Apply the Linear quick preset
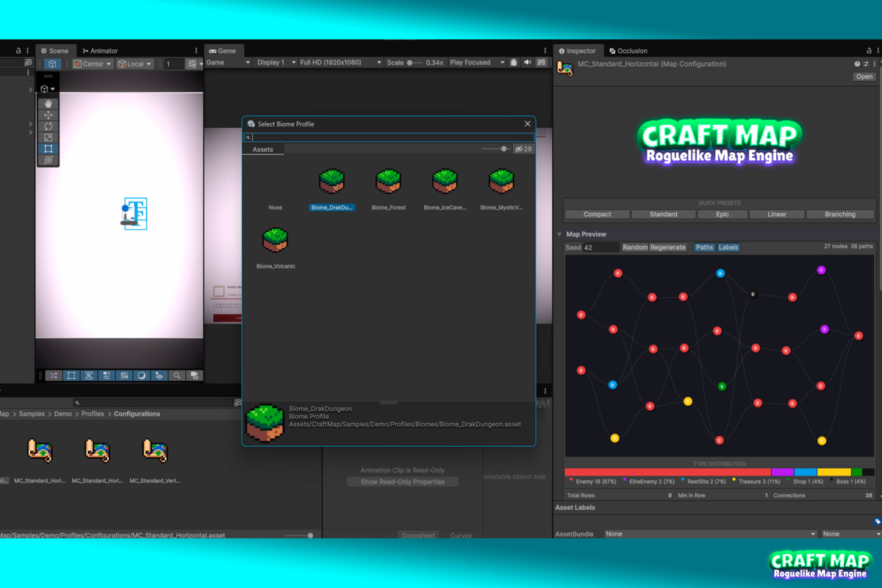 (777, 215)
